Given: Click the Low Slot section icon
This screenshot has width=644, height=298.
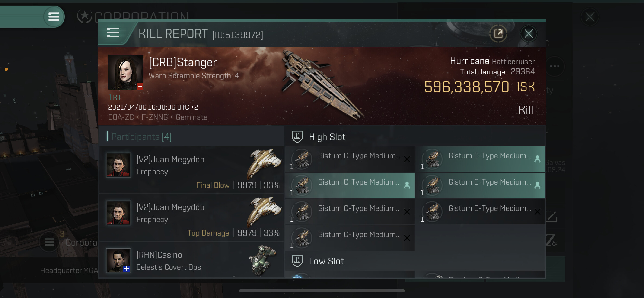Looking at the screenshot, I should [x=297, y=261].
